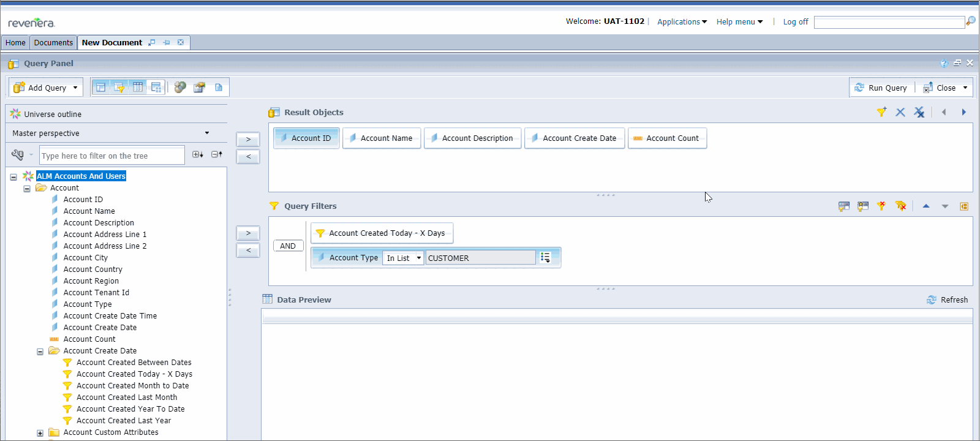Screen dimensions: 980x441
Task: Click the list of values icon beside CUSTOMER
Action: (545, 258)
